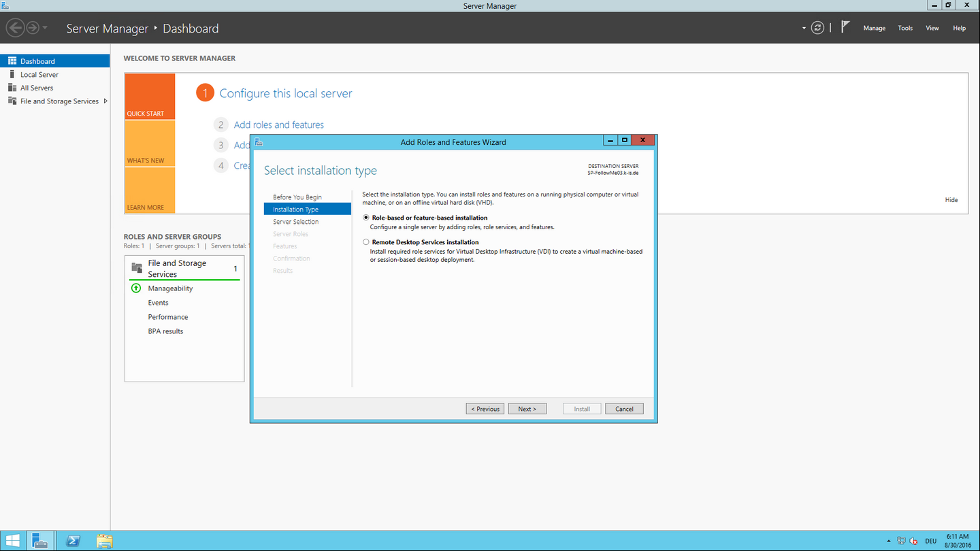Open the LEARN MORE tile
Viewport: 980px width, 551px height.
pyautogui.click(x=150, y=190)
